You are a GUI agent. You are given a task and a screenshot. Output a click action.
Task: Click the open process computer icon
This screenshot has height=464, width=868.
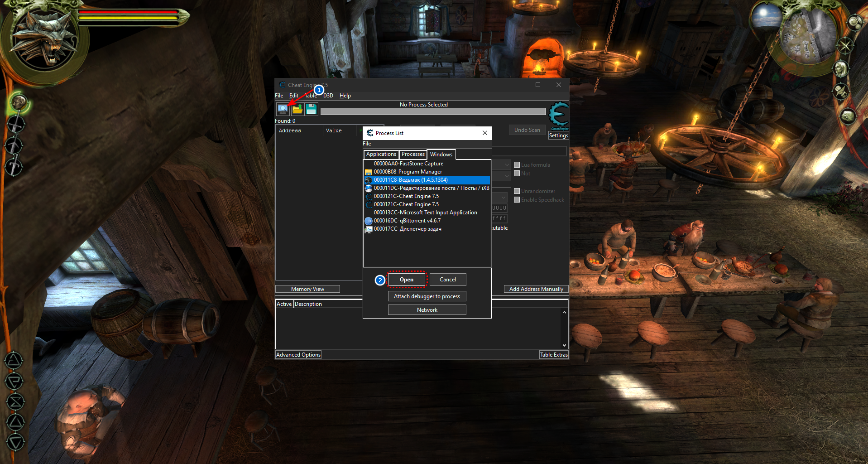coord(283,109)
